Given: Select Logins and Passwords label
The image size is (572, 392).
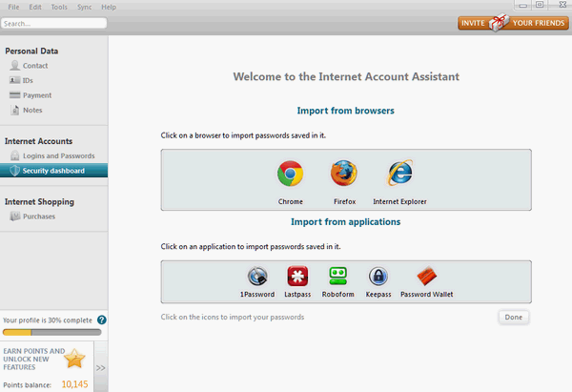Looking at the screenshot, I should click(59, 155).
